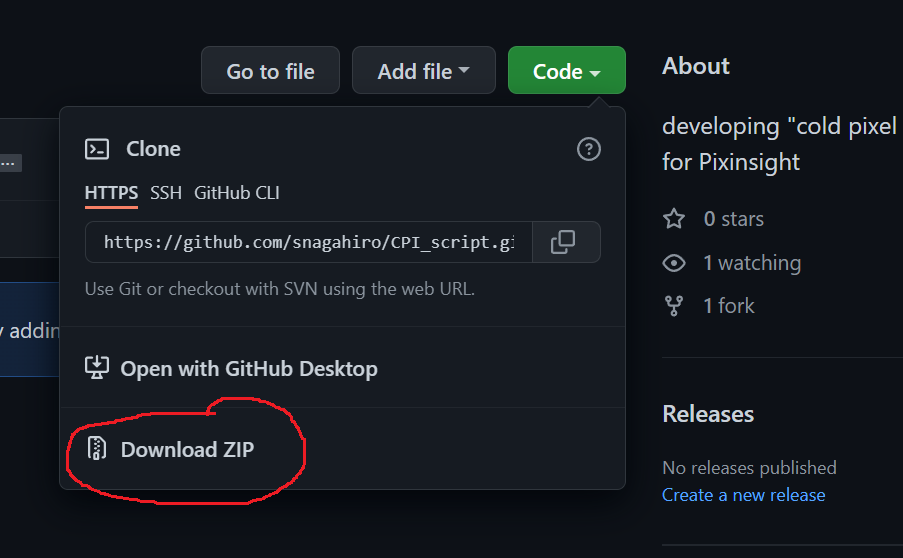Open the 1 fork link
This screenshot has height=558, width=903.
tap(729, 306)
